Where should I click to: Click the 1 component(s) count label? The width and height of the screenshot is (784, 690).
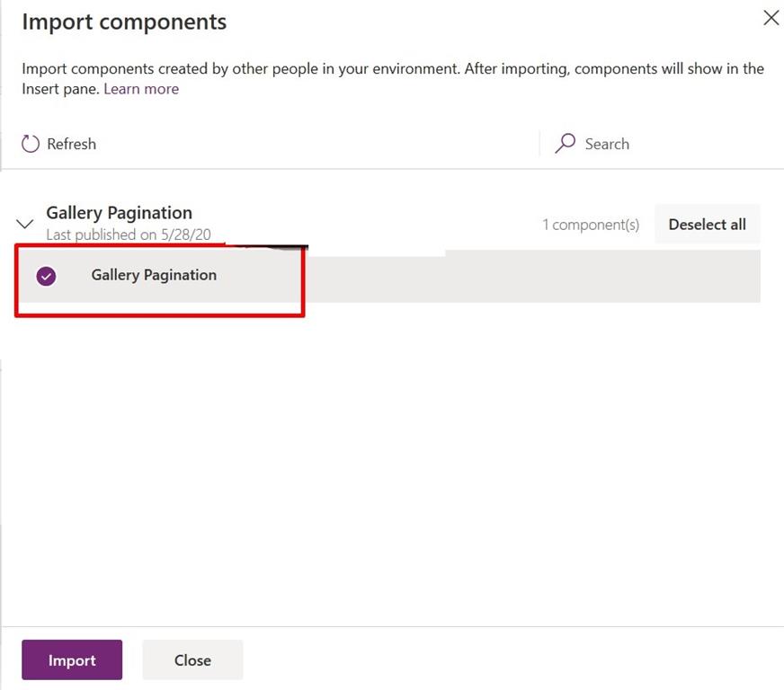pos(591,224)
